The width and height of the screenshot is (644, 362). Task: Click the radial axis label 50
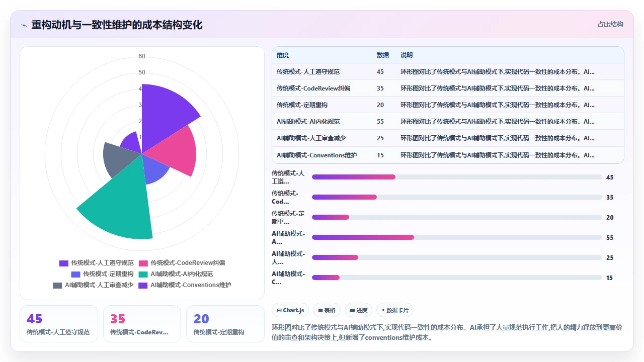pos(142,72)
